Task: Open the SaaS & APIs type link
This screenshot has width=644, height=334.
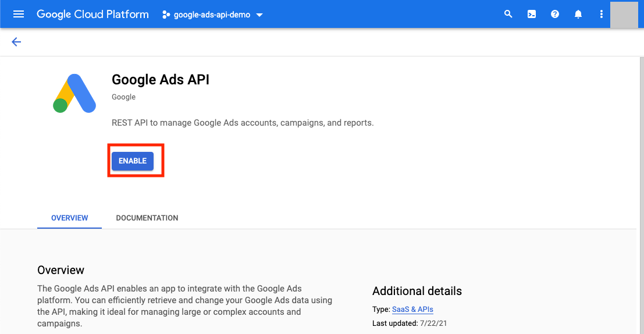Action: pos(412,310)
